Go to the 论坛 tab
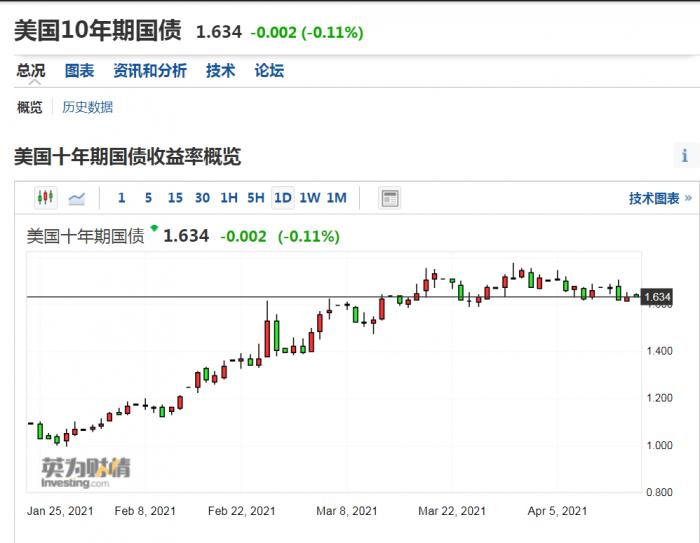This screenshot has height=543, width=700. [x=269, y=70]
